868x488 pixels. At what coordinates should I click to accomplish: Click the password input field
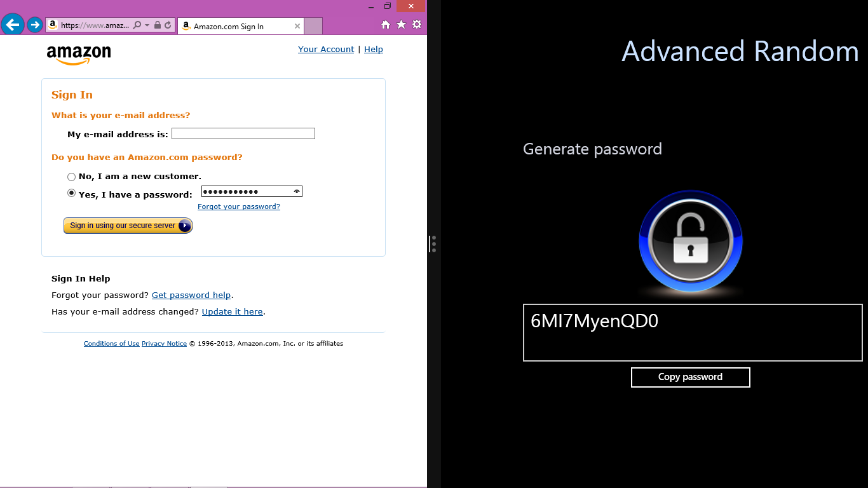click(x=252, y=191)
